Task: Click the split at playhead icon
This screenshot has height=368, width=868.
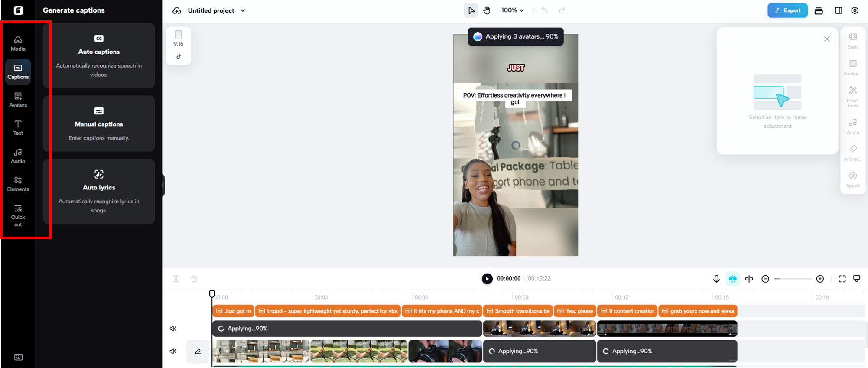Action: (749, 279)
